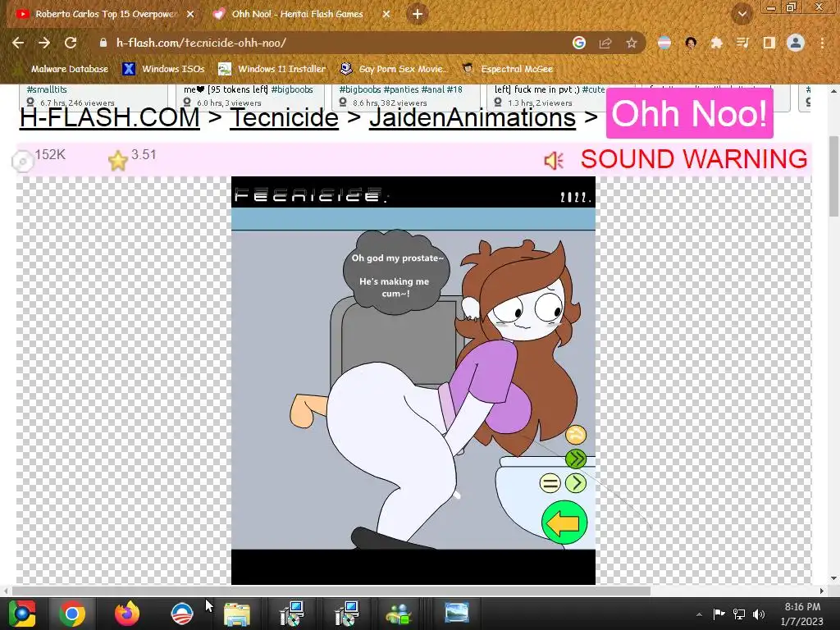Click the face avatar extension icon

(x=691, y=43)
